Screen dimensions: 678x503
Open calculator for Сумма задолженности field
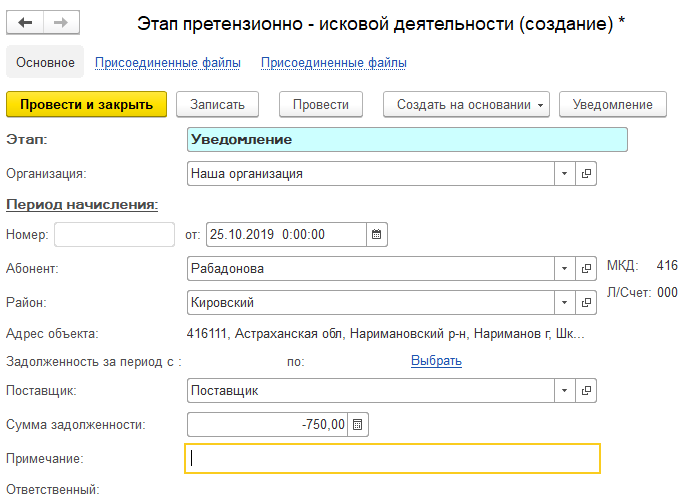[x=359, y=425]
